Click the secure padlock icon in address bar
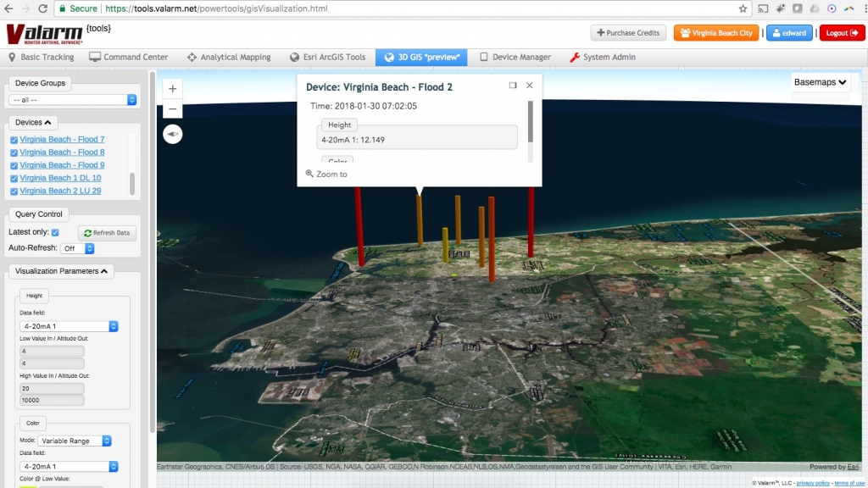868x488 pixels. click(63, 8)
